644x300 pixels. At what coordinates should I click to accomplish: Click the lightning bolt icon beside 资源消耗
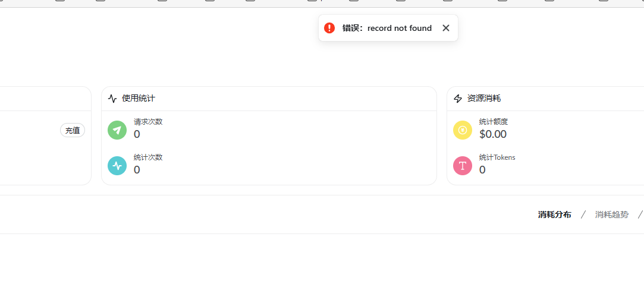point(457,99)
